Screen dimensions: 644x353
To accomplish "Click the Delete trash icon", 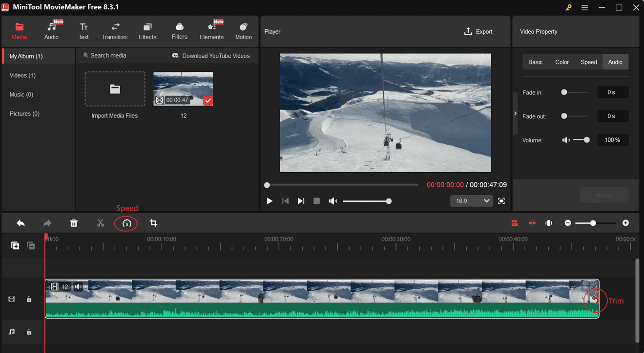I will pyautogui.click(x=74, y=223).
